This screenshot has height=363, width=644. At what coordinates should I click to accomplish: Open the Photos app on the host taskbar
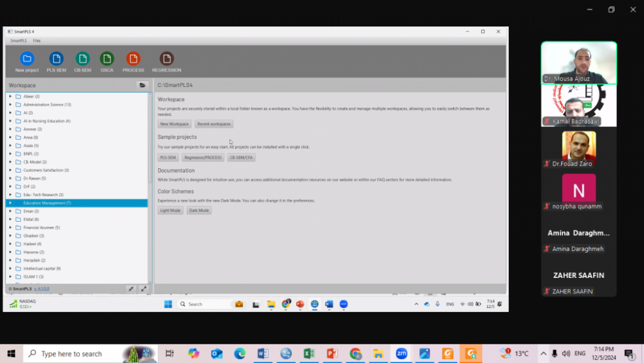pyautogui.click(x=424, y=353)
